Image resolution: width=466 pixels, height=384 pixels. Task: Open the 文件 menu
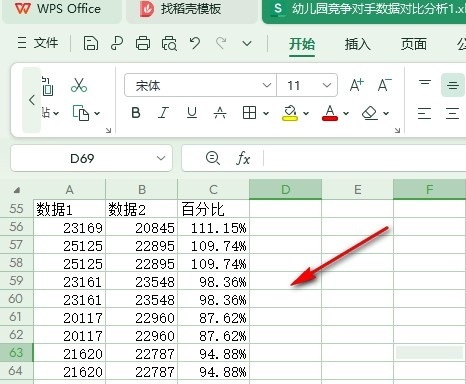pos(38,43)
